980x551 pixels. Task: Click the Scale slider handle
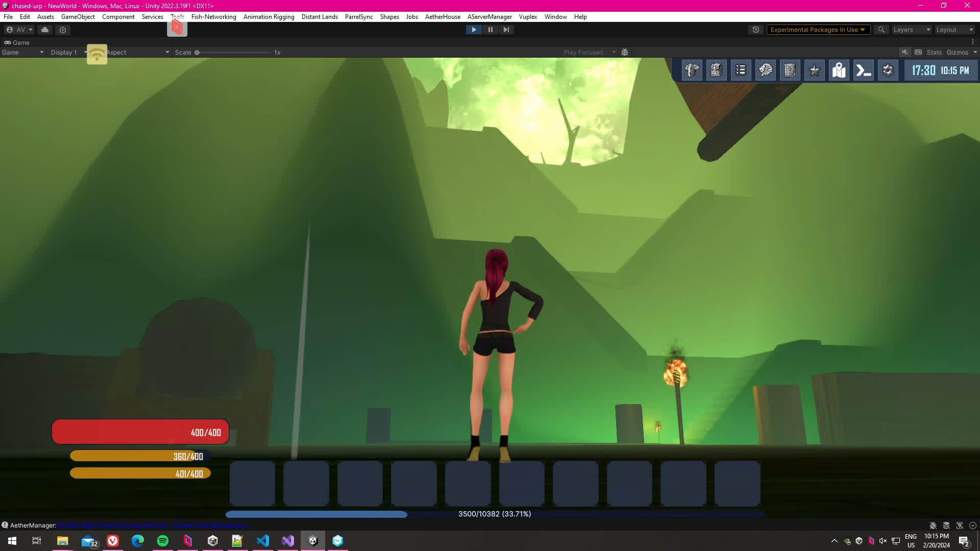coord(197,52)
